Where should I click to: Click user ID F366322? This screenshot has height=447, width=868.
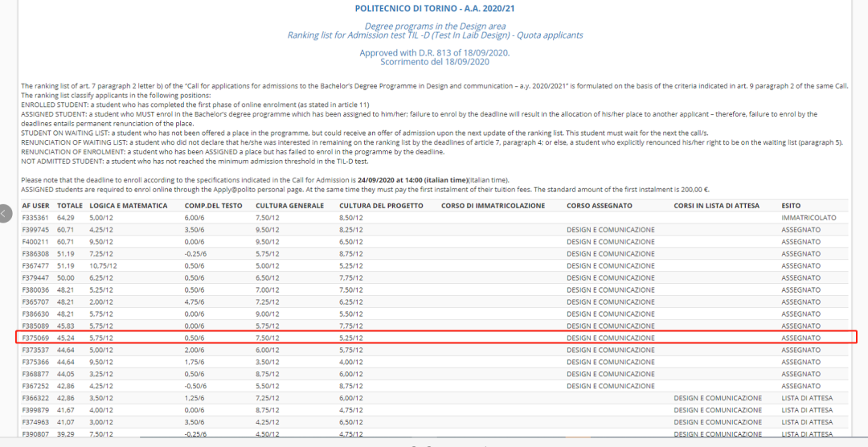click(x=35, y=398)
